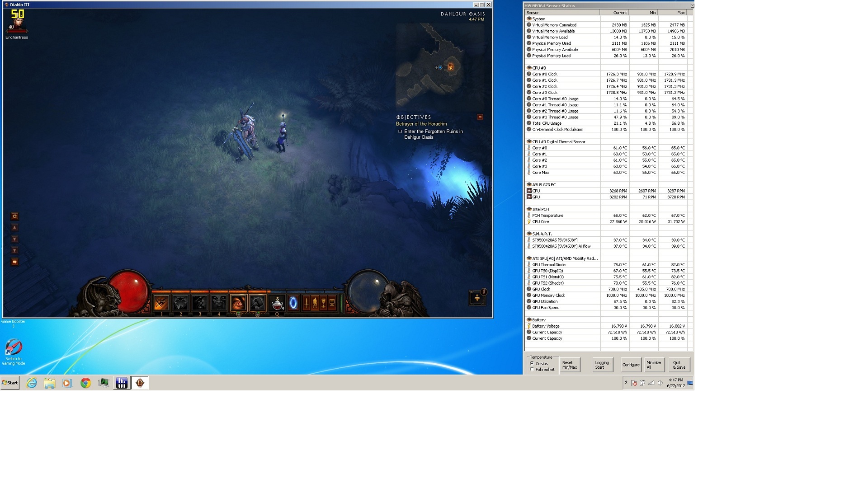868x488 pixels.
Task: Click the Sensor column header
Action: tap(562, 13)
